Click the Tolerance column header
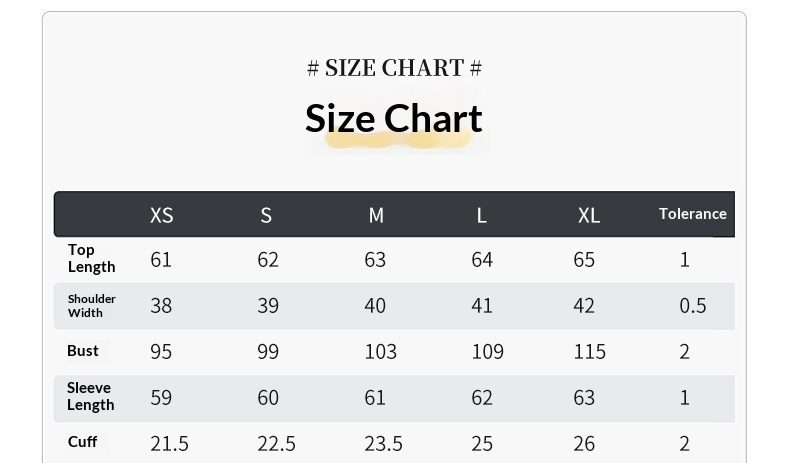The image size is (790, 463). 692,214
